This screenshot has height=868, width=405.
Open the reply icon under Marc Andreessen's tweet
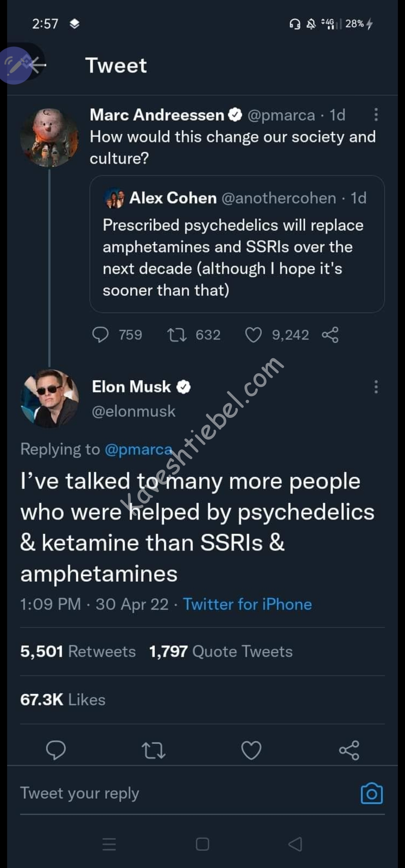tap(100, 335)
